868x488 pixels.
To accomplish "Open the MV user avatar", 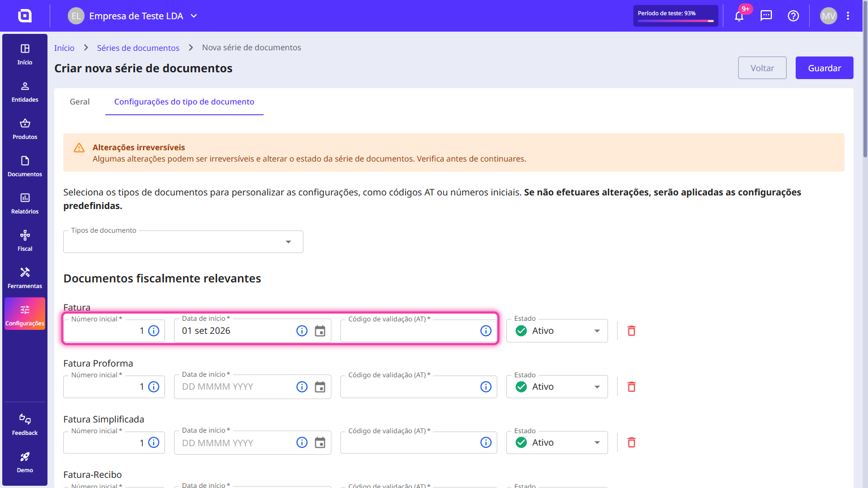I will coord(828,16).
